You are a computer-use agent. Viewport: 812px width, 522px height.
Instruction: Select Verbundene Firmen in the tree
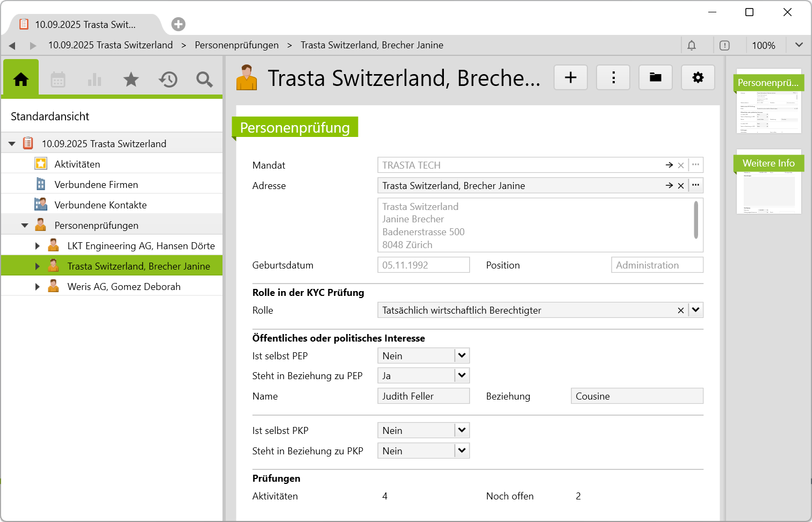point(96,185)
